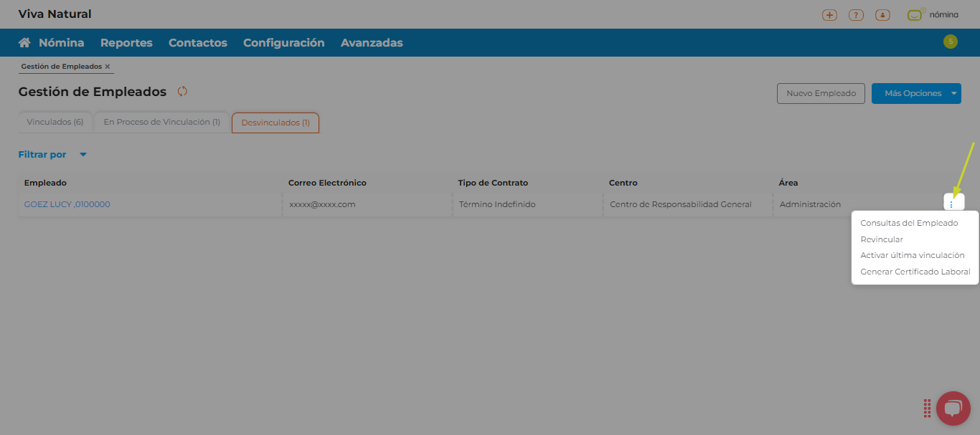Click the refresh icon beside Gestión de Empleados

(x=182, y=91)
